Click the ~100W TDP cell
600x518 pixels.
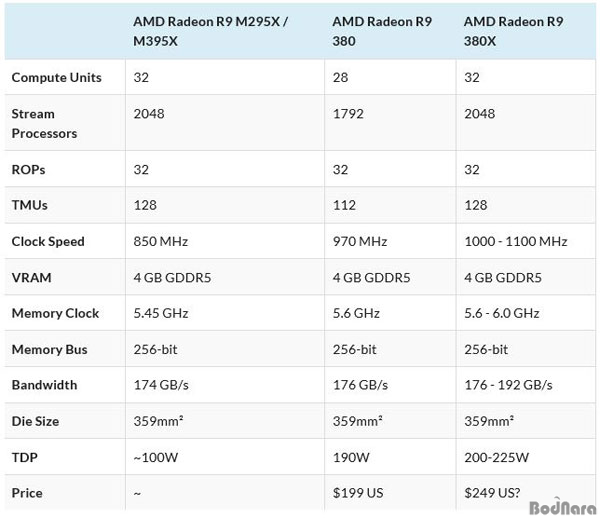click(155, 457)
